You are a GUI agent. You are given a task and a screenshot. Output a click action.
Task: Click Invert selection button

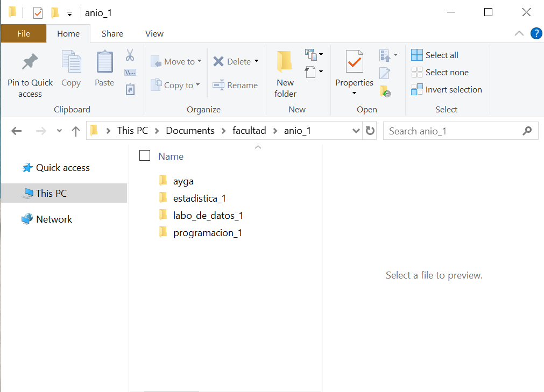pos(447,89)
